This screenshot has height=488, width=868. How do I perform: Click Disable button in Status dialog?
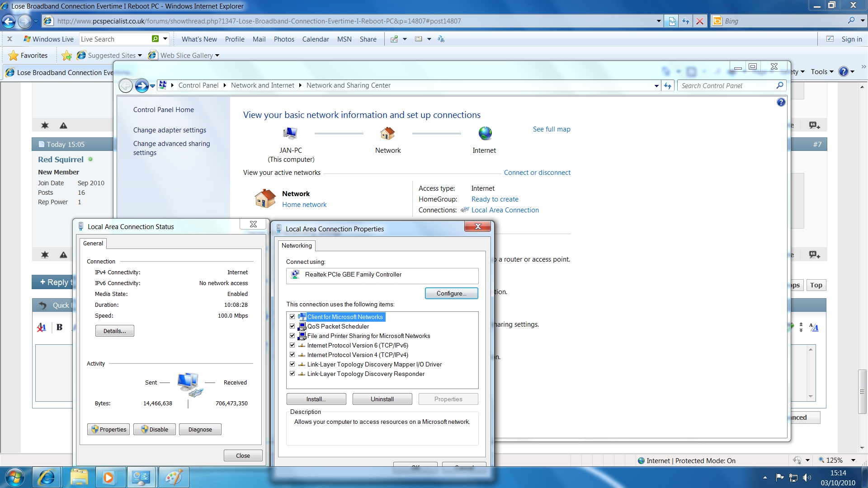point(155,429)
